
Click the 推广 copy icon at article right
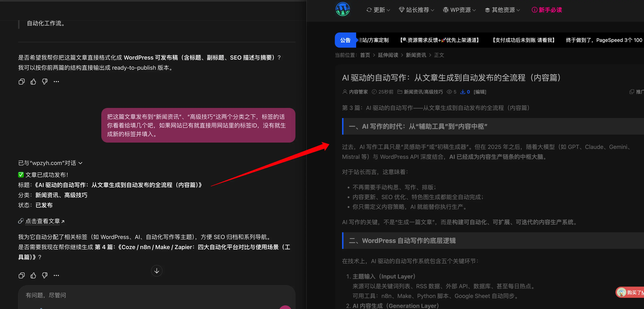point(632,92)
